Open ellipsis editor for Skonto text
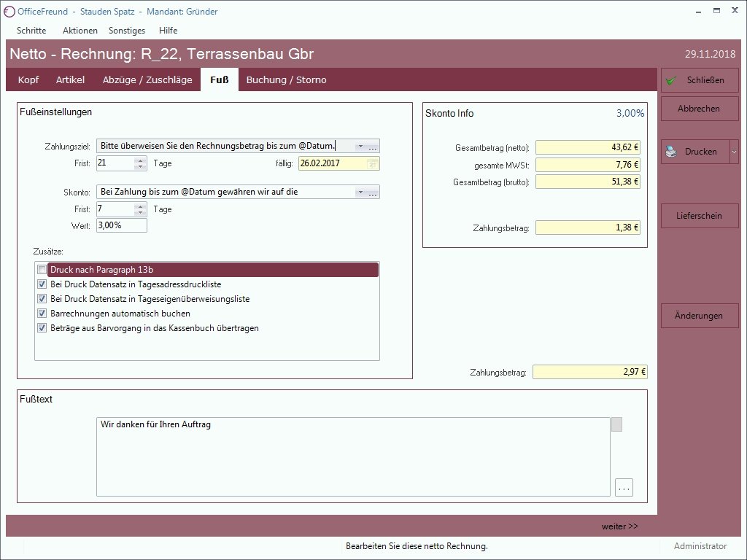747x560 pixels. click(373, 192)
